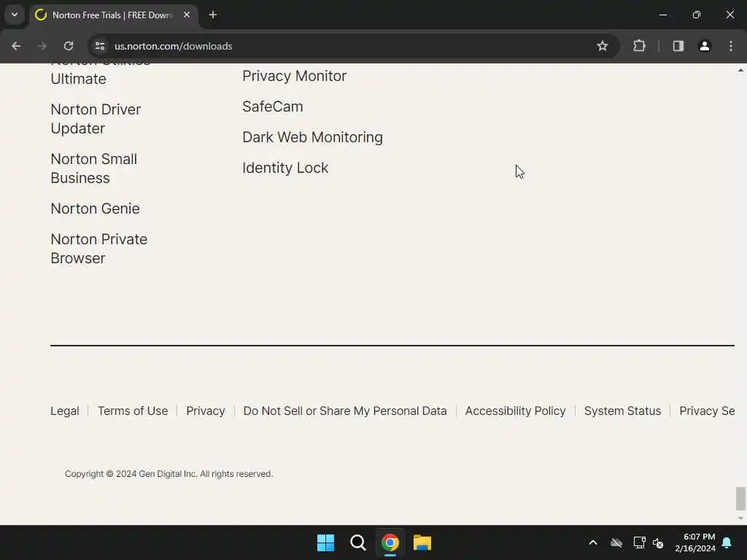Open the Privacy footer link
Image resolution: width=747 pixels, height=560 pixels.
point(205,411)
